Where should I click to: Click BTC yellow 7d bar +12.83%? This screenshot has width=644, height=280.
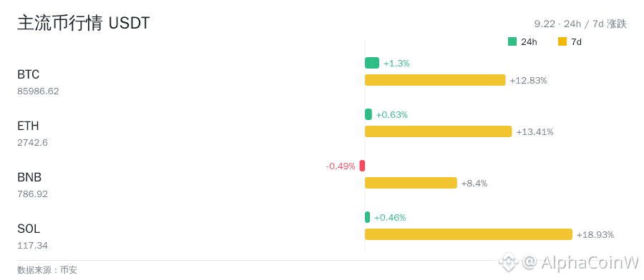point(435,80)
